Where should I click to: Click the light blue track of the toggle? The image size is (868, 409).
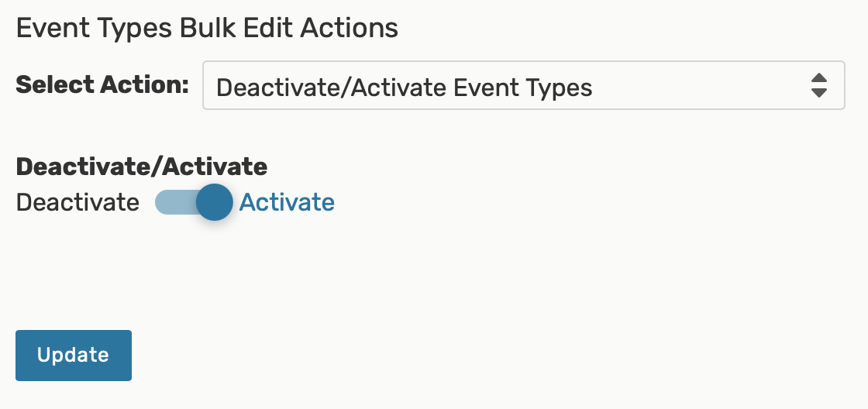click(x=172, y=203)
